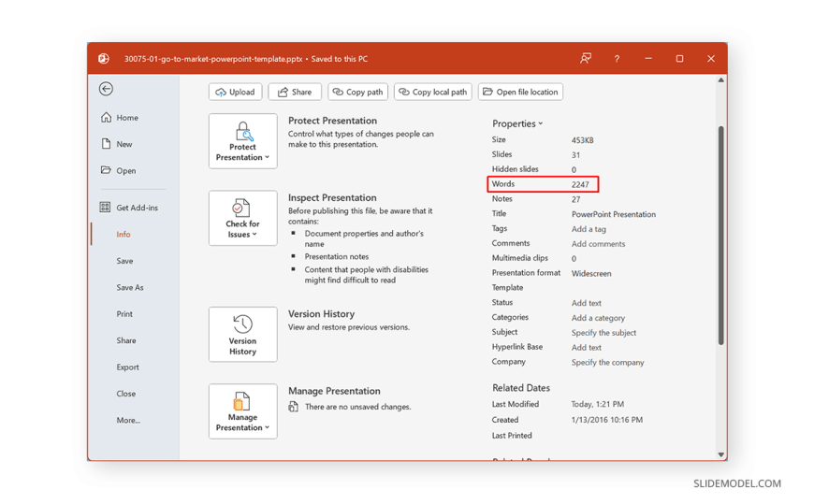The image size is (814, 504).
Task: Copy the local path of the file
Action: point(432,92)
